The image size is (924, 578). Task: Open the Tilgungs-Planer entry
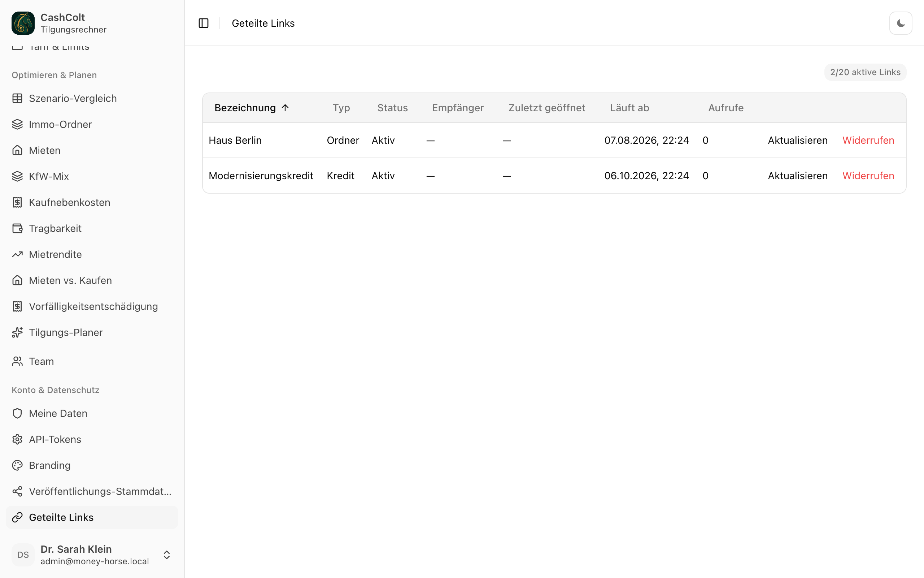92,332
